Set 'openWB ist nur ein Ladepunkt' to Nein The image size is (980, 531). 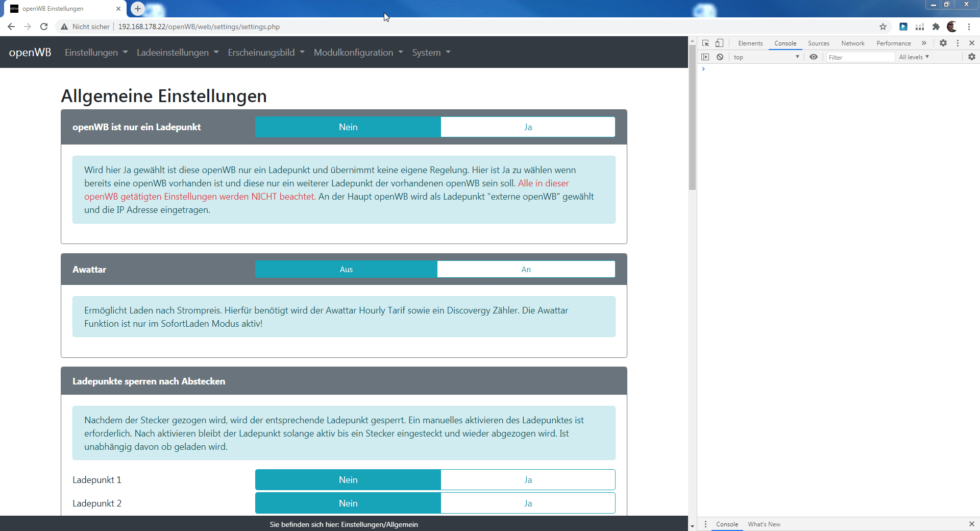pos(348,127)
